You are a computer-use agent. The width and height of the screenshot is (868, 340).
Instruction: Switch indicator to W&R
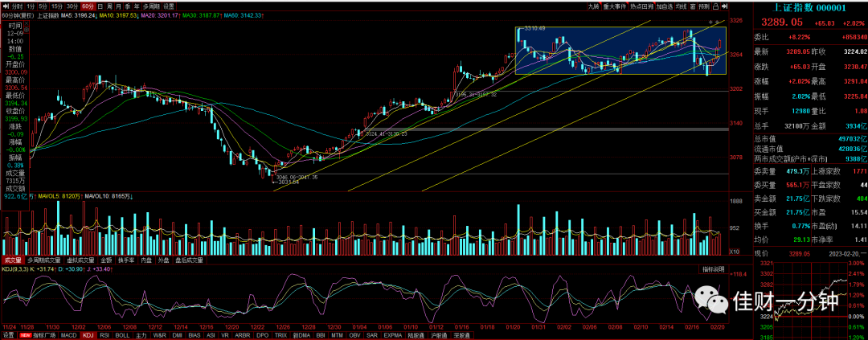pyautogui.click(x=159, y=335)
